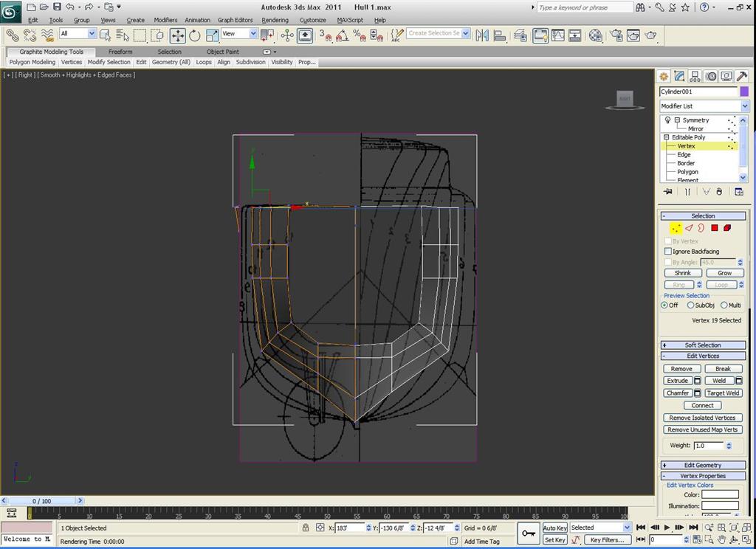756x549 pixels.
Task: Open the Rendering menu
Action: click(x=275, y=20)
